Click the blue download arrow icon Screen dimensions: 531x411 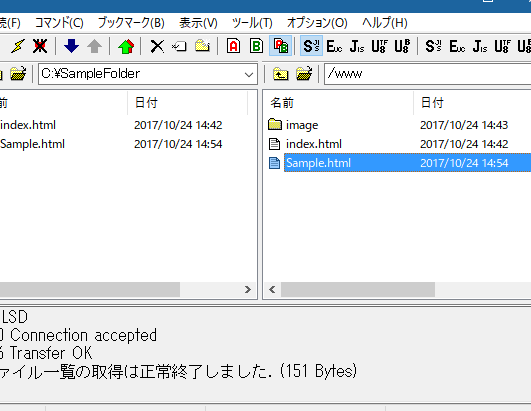(71, 46)
